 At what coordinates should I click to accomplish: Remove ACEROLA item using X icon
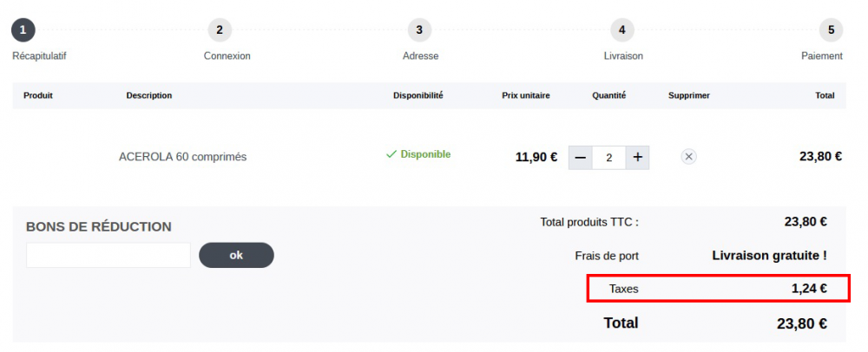[688, 157]
